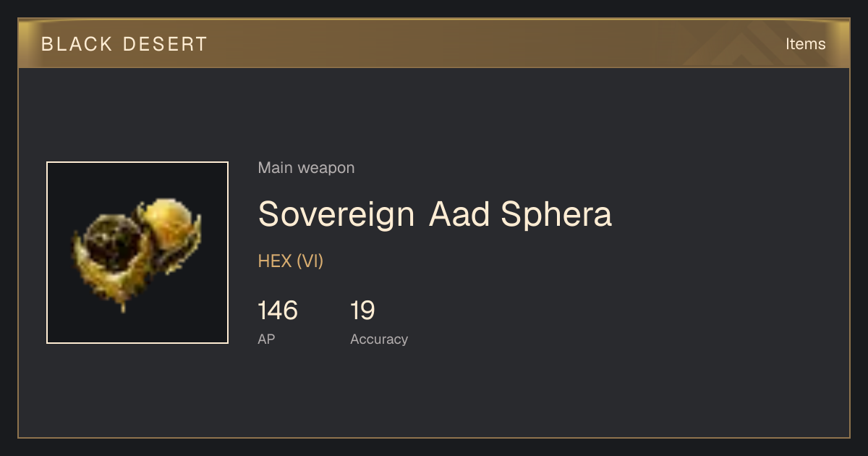Open the Items link in header
This screenshot has height=456, width=868.
pyautogui.click(x=805, y=44)
